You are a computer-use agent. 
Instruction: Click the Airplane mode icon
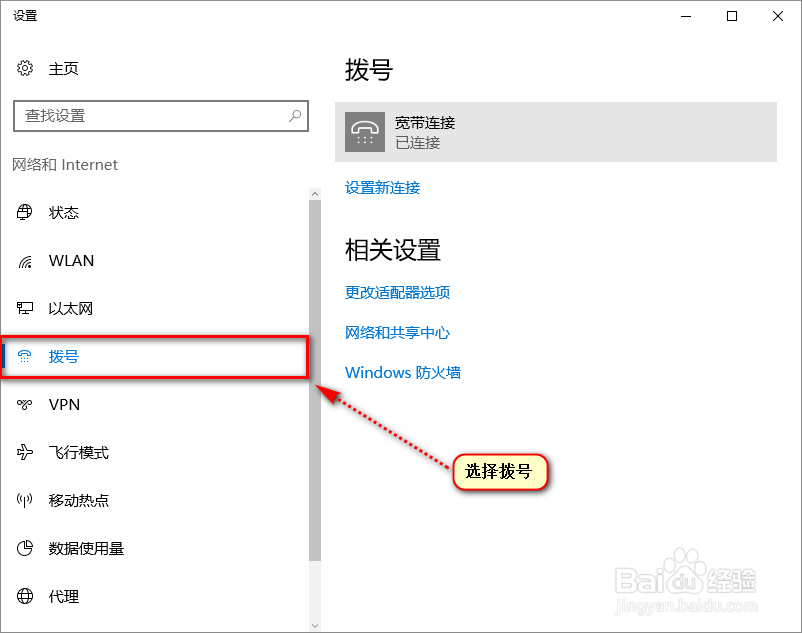(x=25, y=452)
